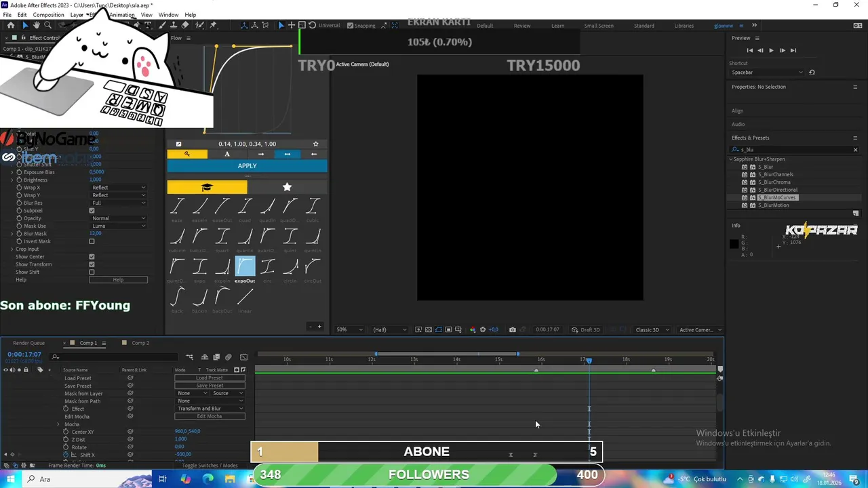The image size is (868, 488).
Task: Click the Take Snapshot camera icon
Action: (513, 329)
